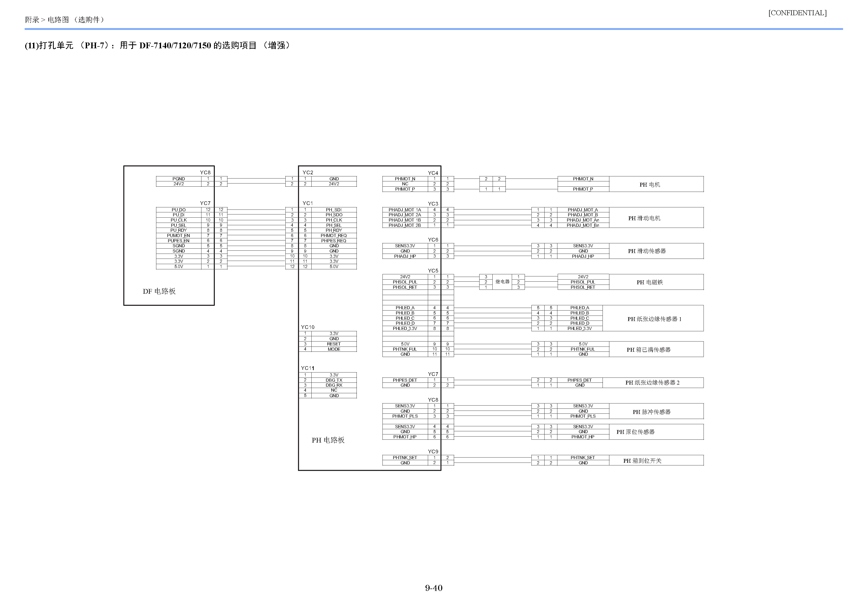The image size is (868, 614).
Task: Click the PGND signal cell
Action: pyautogui.click(x=179, y=179)
